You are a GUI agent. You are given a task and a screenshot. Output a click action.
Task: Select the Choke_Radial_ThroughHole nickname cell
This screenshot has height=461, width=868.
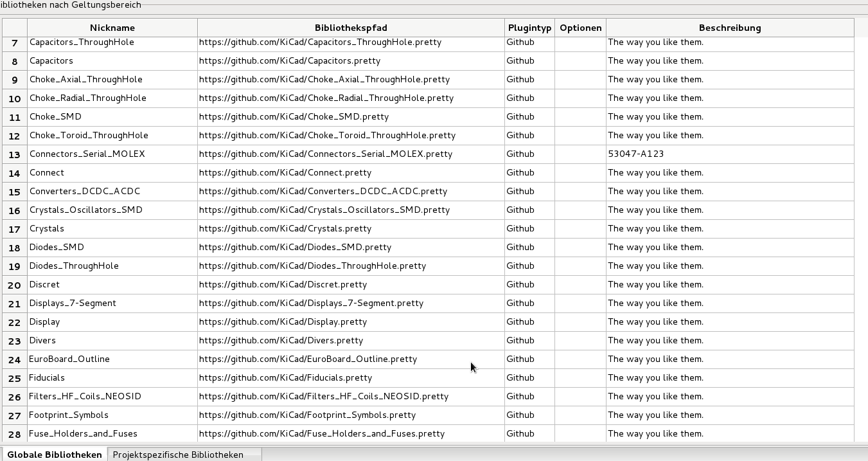coord(112,98)
